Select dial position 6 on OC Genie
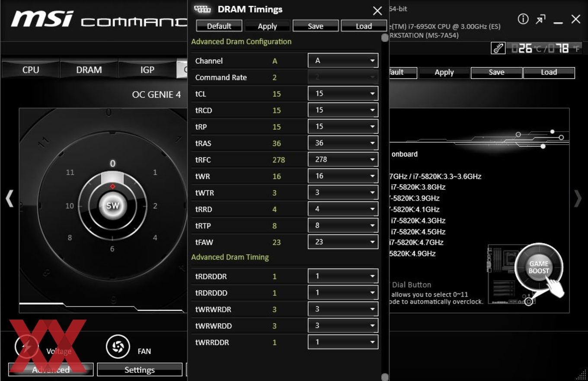Viewport: 588px width, 381px height. (x=112, y=249)
